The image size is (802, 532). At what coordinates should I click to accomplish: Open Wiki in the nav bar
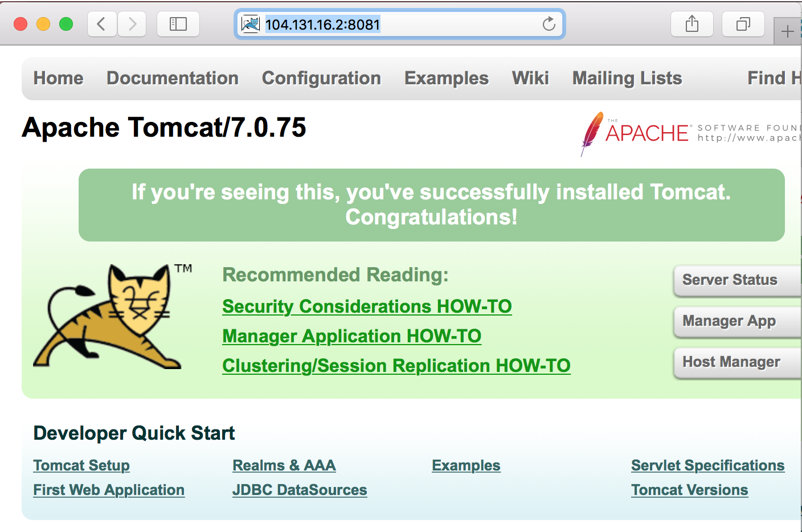[x=530, y=78]
